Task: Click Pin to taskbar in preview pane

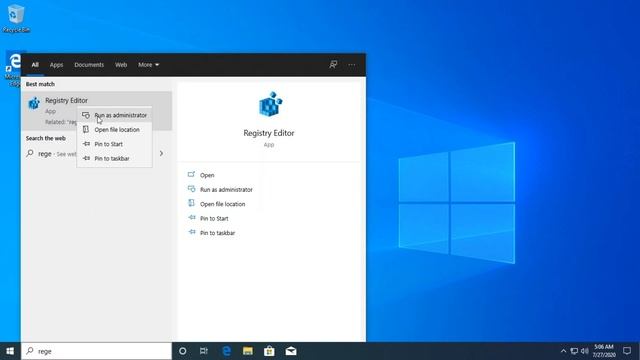Action: coord(218,233)
